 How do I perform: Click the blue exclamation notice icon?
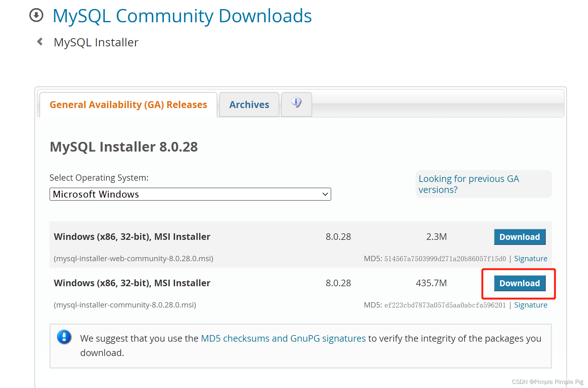coord(64,337)
